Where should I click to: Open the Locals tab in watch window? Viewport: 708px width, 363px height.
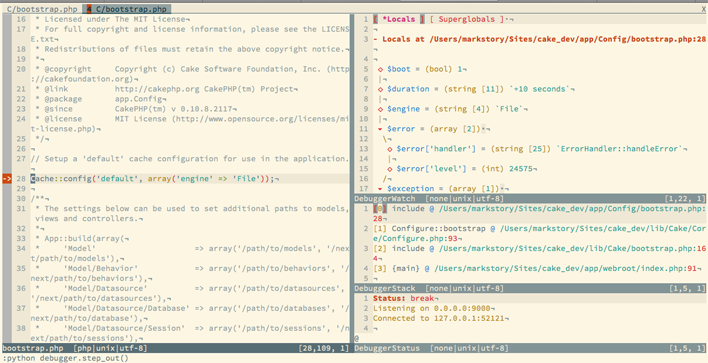pos(399,19)
